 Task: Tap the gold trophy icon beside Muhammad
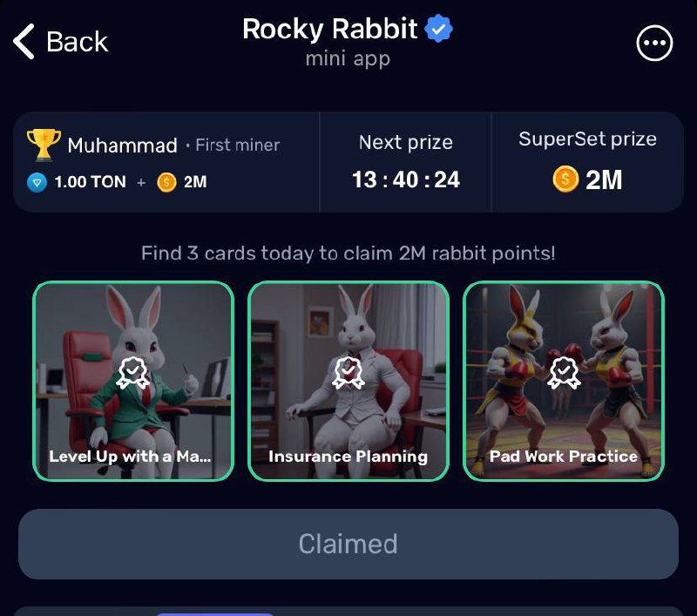[44, 145]
